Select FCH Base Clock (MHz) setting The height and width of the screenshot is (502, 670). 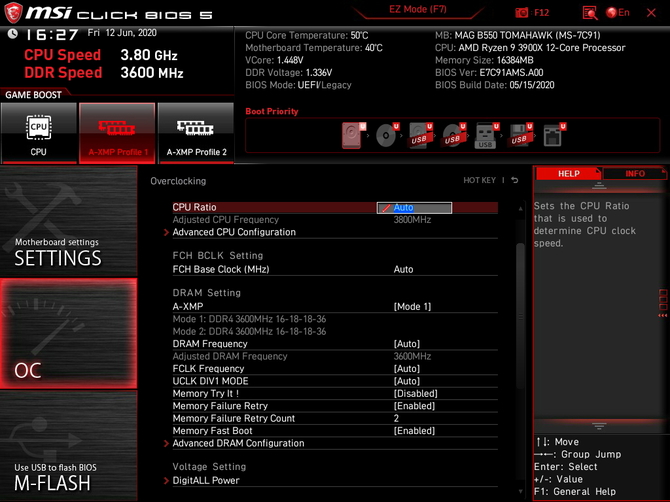tap(335, 269)
